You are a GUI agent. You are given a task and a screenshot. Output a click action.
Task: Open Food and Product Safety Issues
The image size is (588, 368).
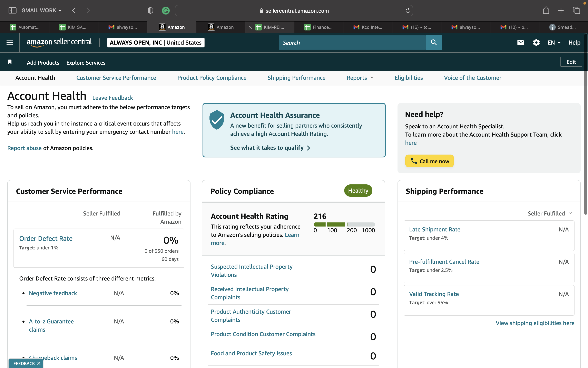pyautogui.click(x=251, y=353)
